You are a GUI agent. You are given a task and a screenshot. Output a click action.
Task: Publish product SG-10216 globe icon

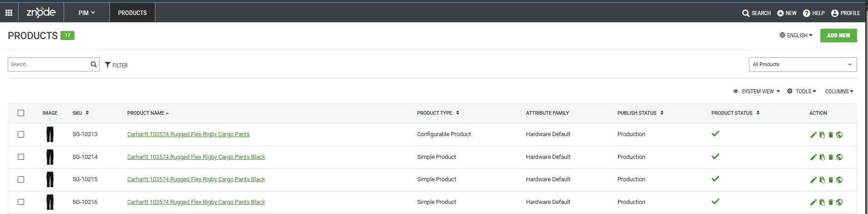[x=839, y=202]
